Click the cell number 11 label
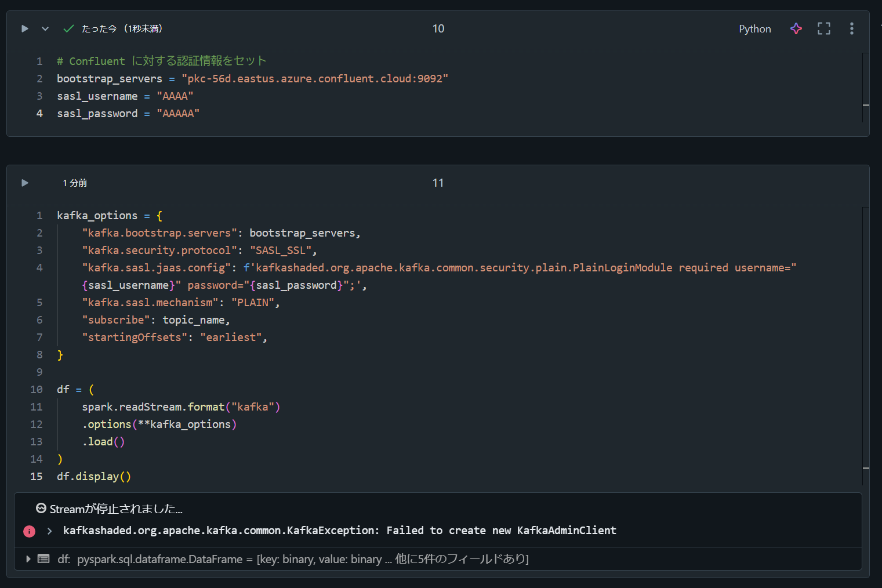Viewport: 882px width, 588px height. click(438, 183)
